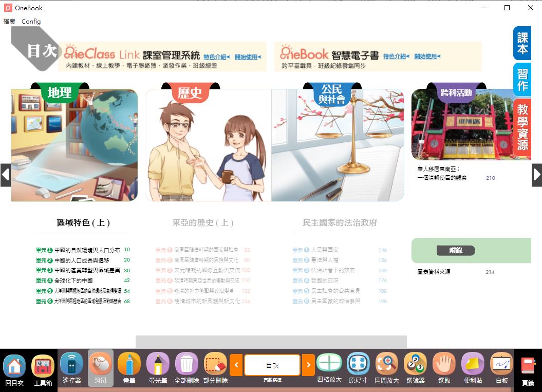
Task: Select the 滑鼠 mouse tool
Action: [100, 368]
